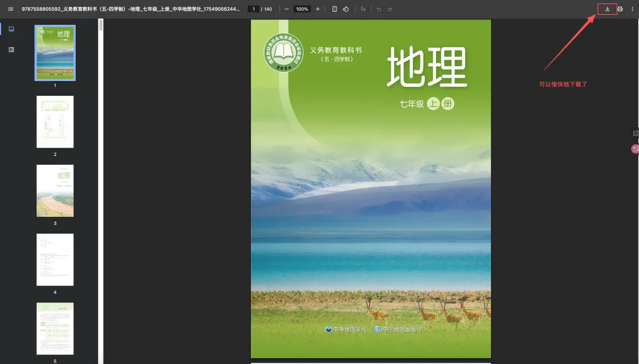Image resolution: width=639 pixels, height=364 pixels.
Task: Click the page number input field
Action: click(253, 9)
